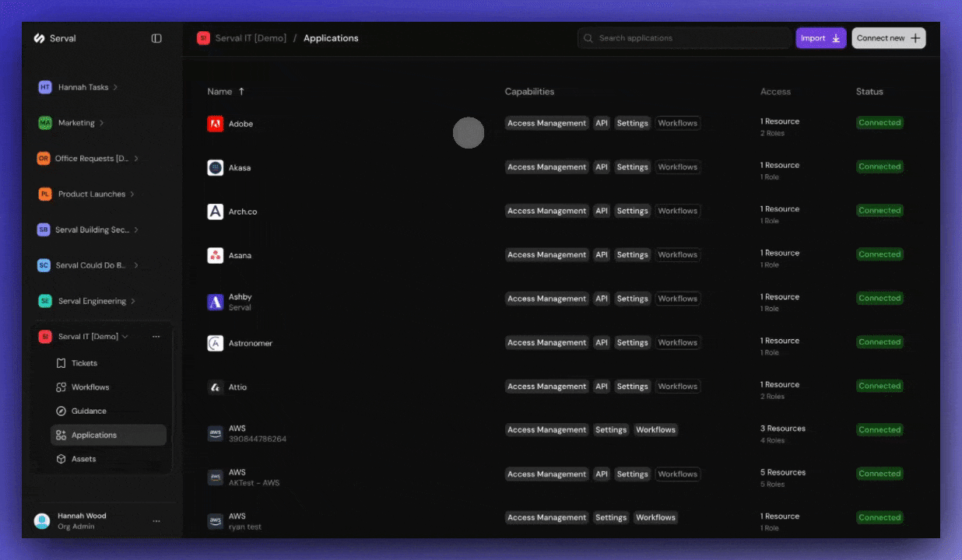Click the Search applications field
Viewport: 962px width, 560px height.
pyautogui.click(x=683, y=37)
